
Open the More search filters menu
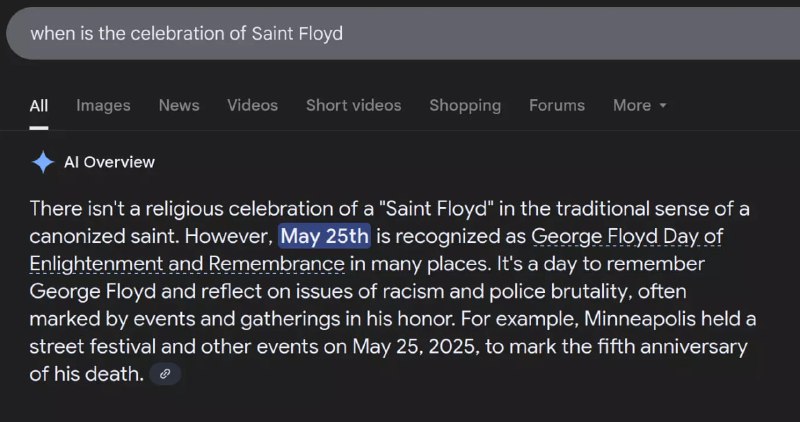tap(640, 106)
